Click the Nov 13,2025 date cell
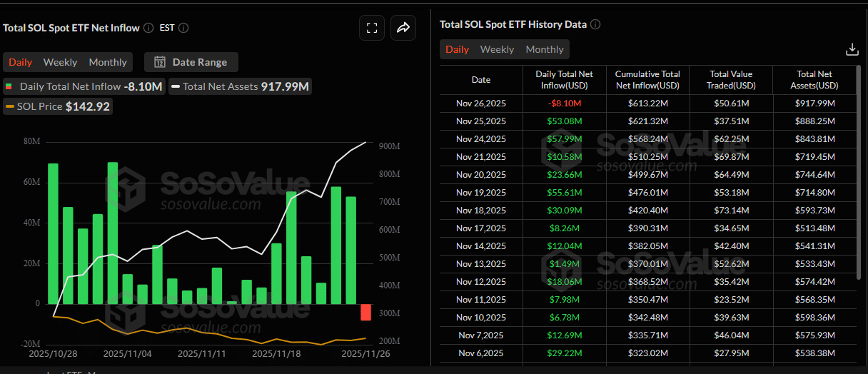868x374 pixels. [x=481, y=264]
